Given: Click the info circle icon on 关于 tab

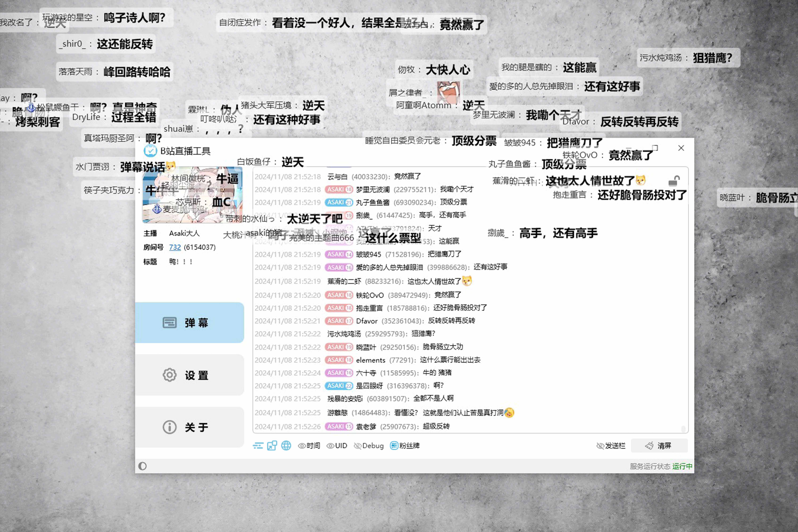Looking at the screenshot, I should point(170,427).
